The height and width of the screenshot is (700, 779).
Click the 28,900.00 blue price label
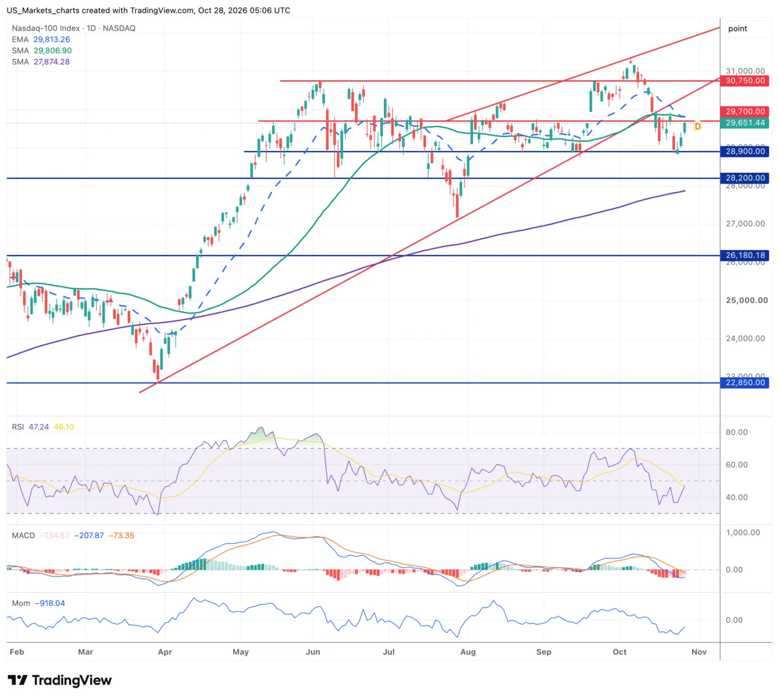coord(745,152)
